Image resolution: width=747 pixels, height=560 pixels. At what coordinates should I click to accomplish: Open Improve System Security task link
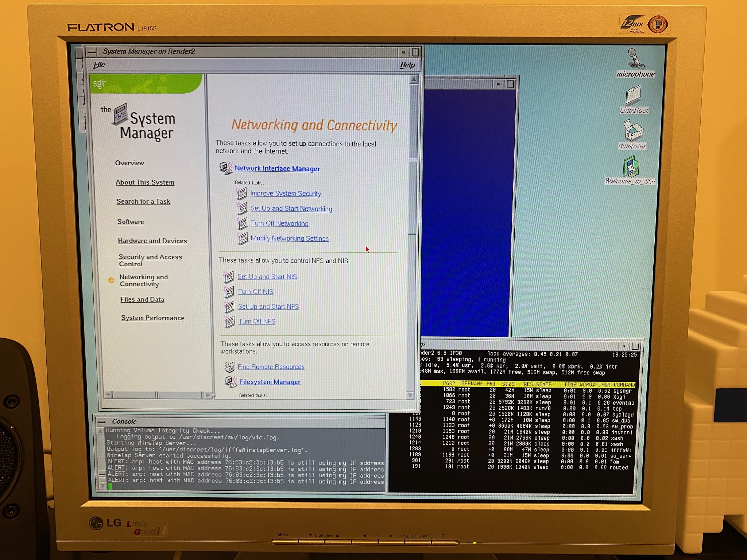[x=286, y=194]
